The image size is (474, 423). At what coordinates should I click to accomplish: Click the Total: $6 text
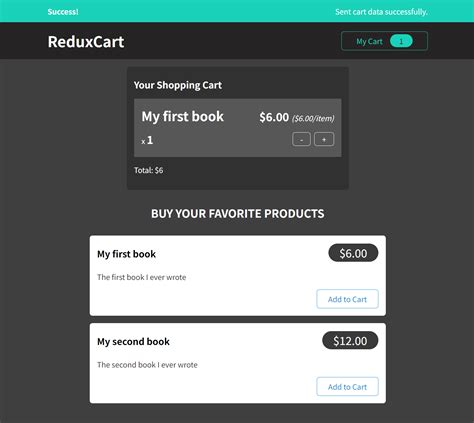[x=149, y=170]
